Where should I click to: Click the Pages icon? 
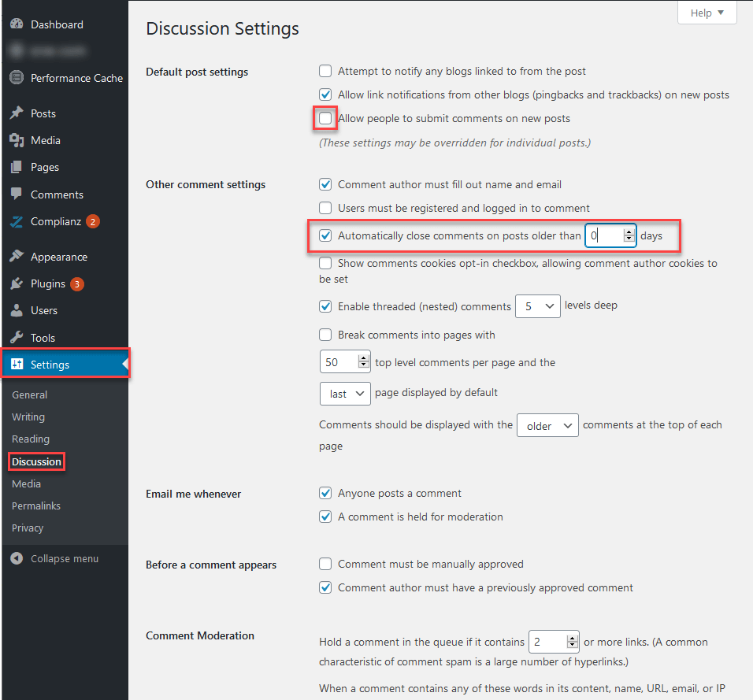(17, 167)
